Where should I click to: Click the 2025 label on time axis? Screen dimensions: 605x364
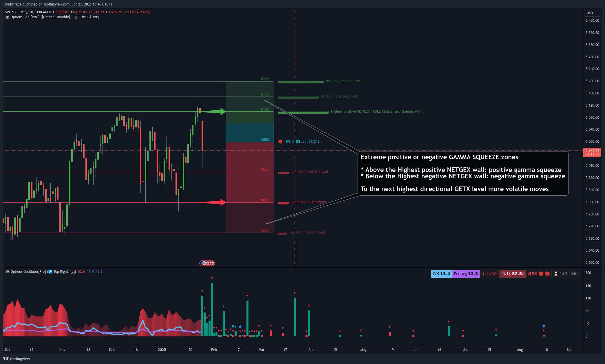(162, 350)
